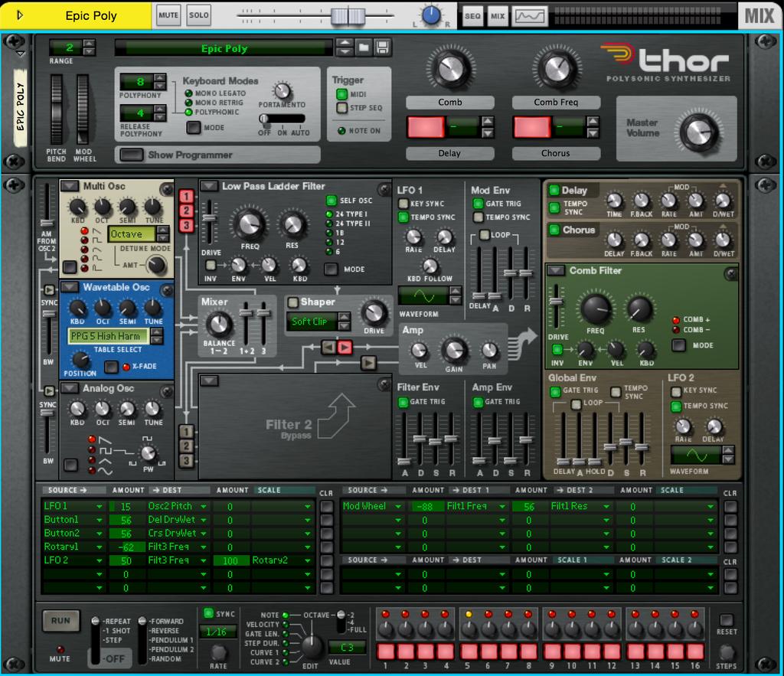Toggle SELF OSC on the Ladder Filter
Viewport: 784px width, 676px height.
[x=331, y=201]
